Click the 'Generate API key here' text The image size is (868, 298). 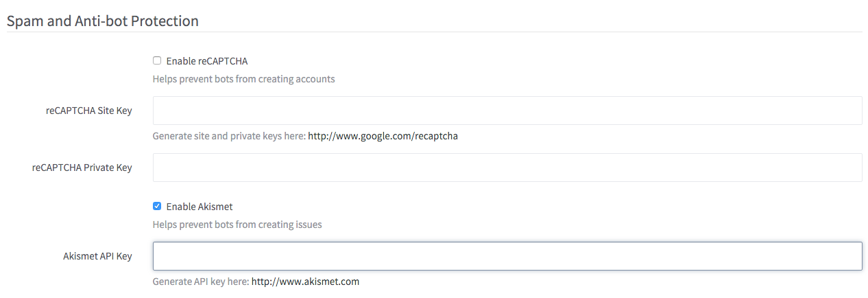[x=200, y=282]
